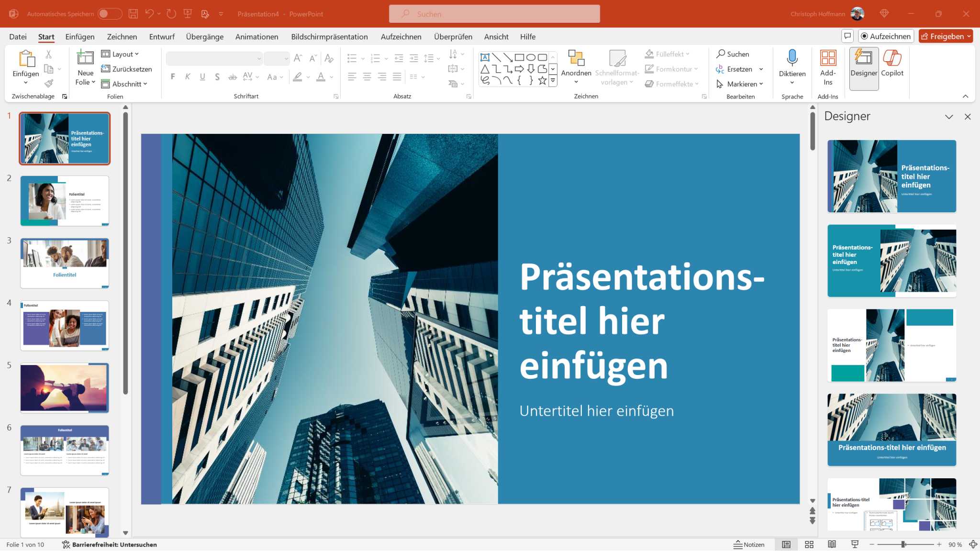Toggle Automatisches Speichern off
This screenshot has width=980, height=551.
tap(109, 14)
